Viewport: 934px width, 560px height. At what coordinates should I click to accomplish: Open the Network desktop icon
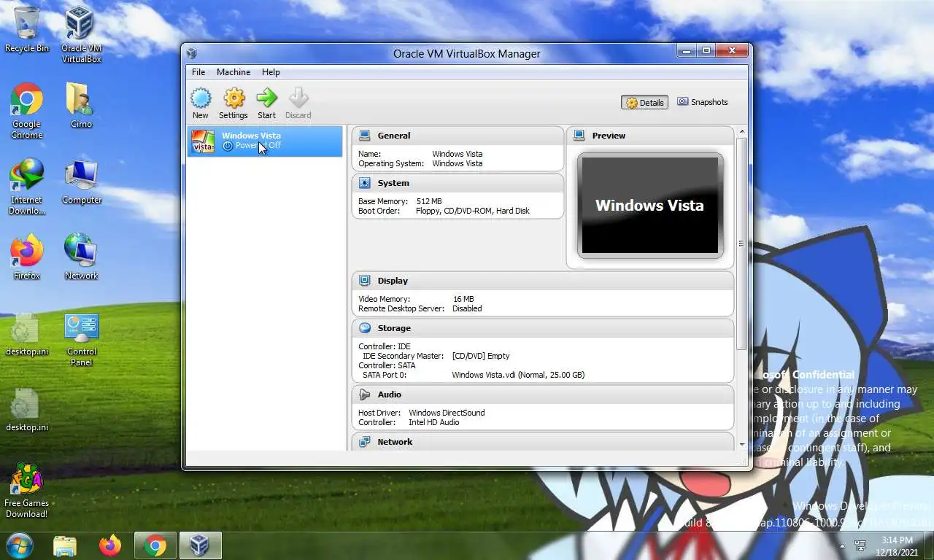point(81,257)
